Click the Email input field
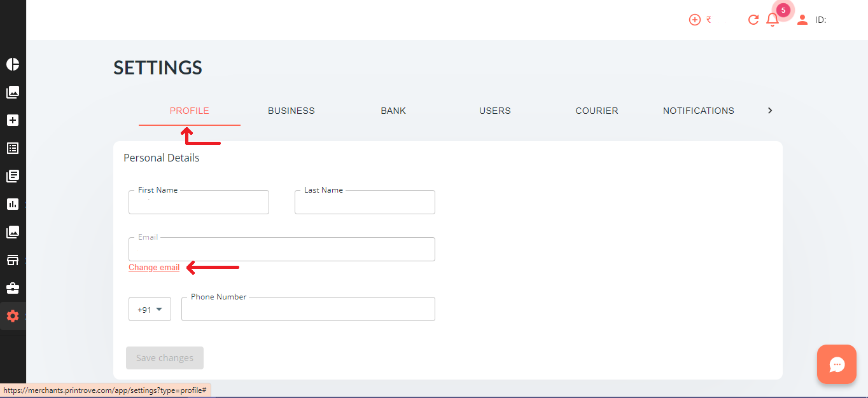 tap(282, 249)
